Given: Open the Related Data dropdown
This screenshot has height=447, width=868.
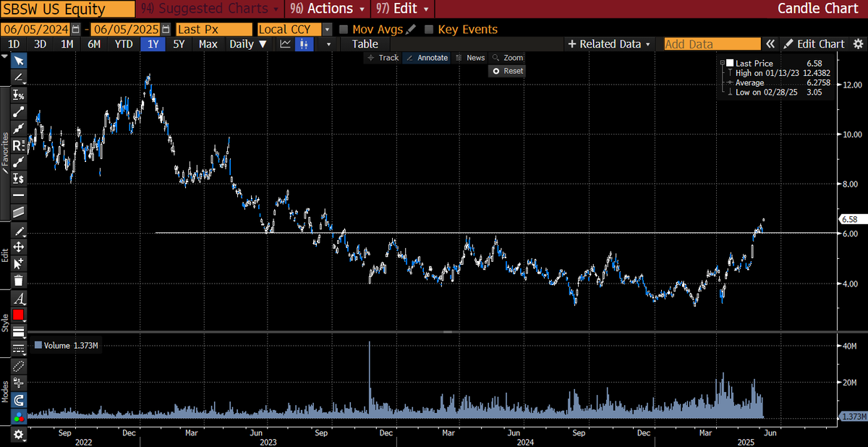Looking at the screenshot, I should 609,43.
